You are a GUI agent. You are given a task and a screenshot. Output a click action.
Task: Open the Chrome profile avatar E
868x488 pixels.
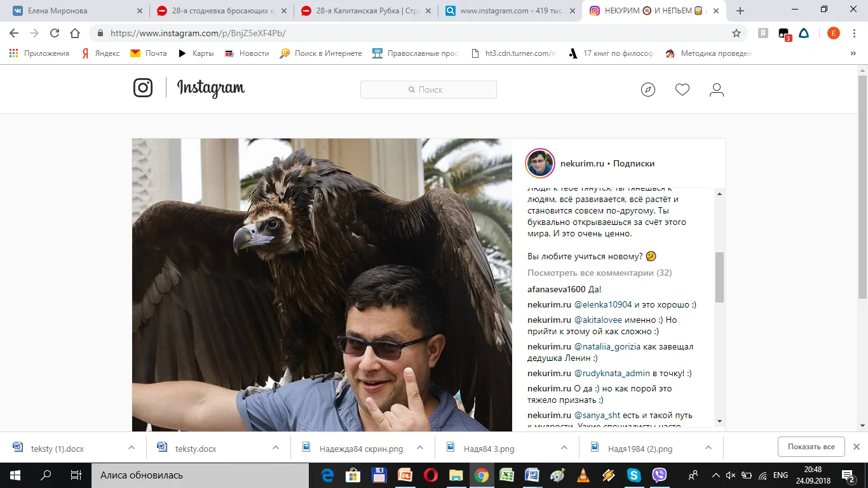pyautogui.click(x=833, y=34)
